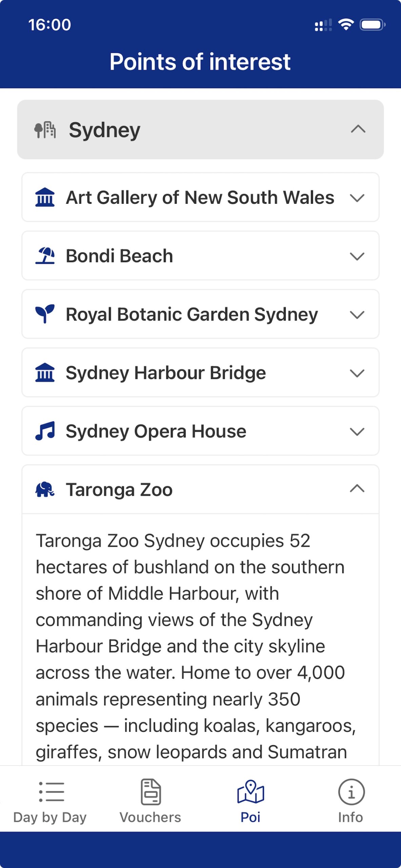The height and width of the screenshot is (868, 401).
Task: Expand the Bondi Beach details chevron
Action: [357, 256]
